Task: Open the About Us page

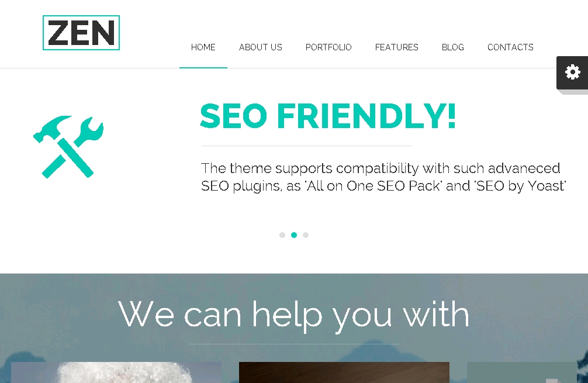Action: point(261,47)
